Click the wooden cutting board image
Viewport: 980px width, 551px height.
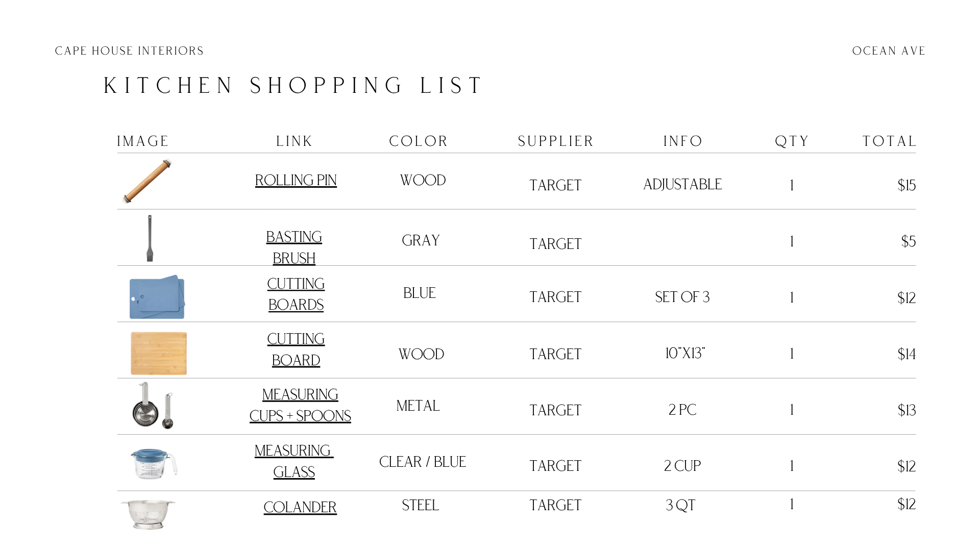tap(159, 353)
